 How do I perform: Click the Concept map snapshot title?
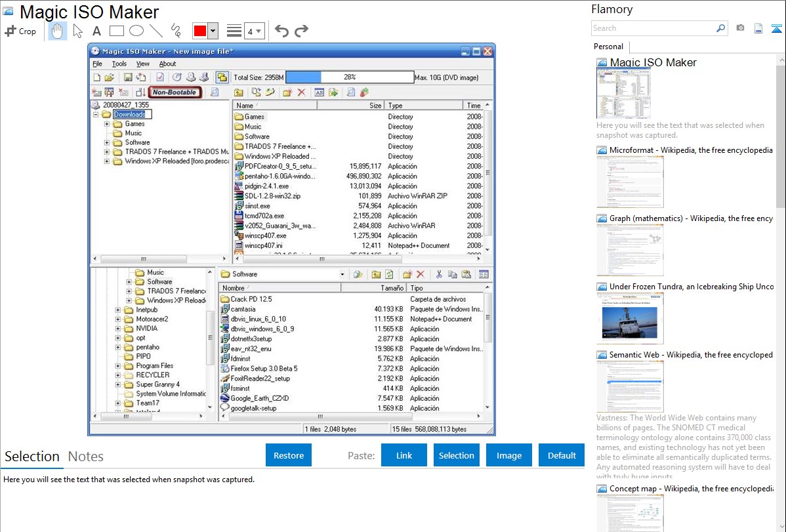691,489
